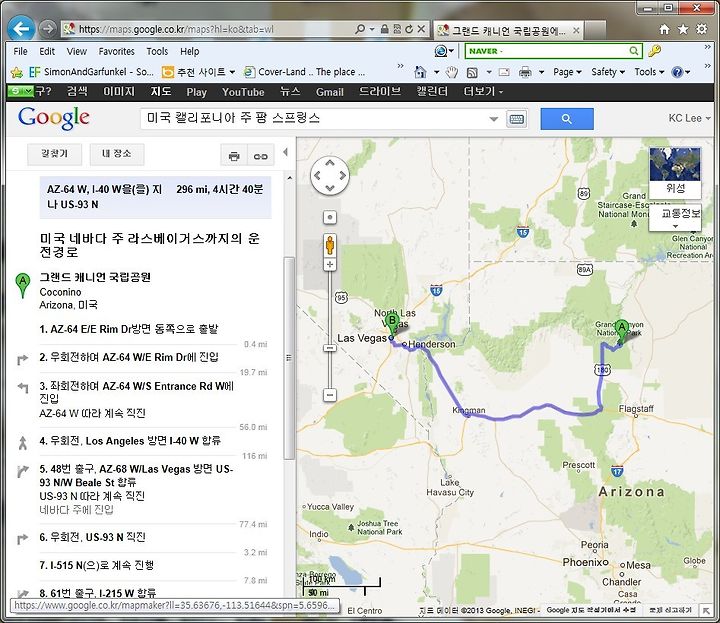Open the Cover-Land favorites bar link

[x=304, y=72]
